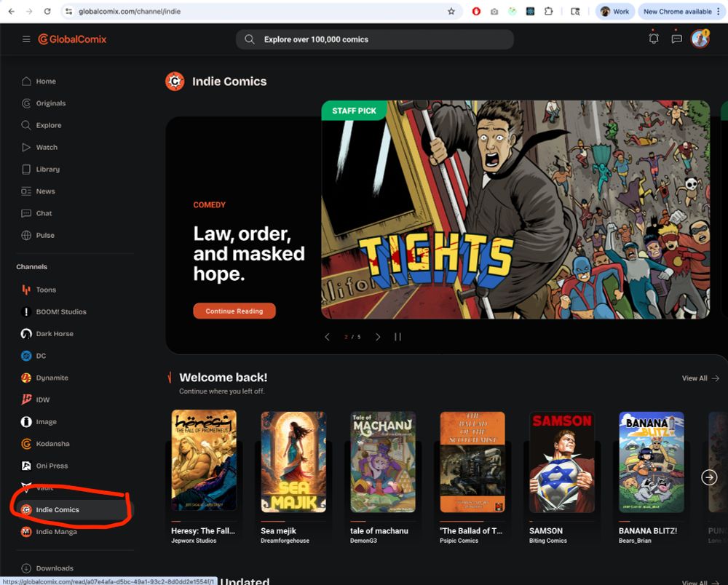Open Kodansha channel label
Screen dimensions: 728x585
point(53,444)
